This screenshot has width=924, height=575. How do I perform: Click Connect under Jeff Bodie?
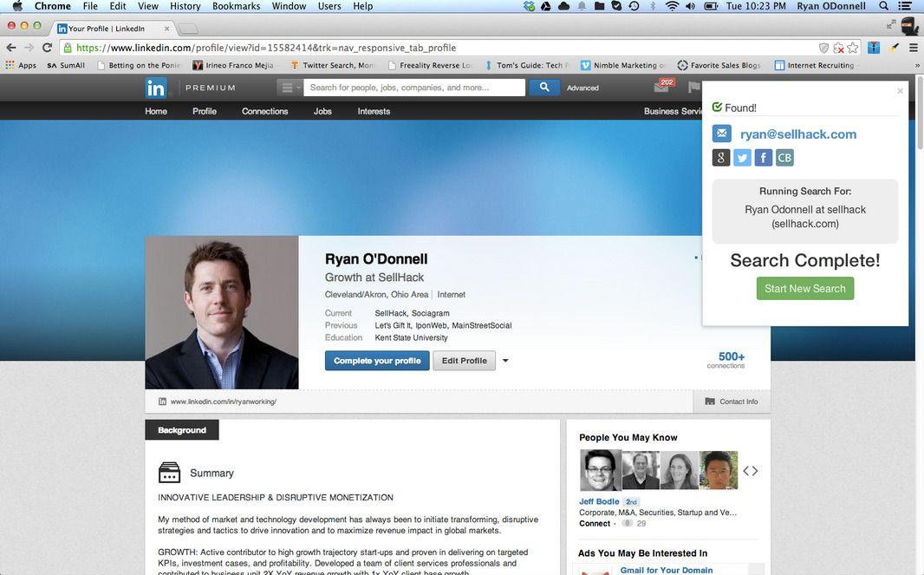(x=595, y=523)
